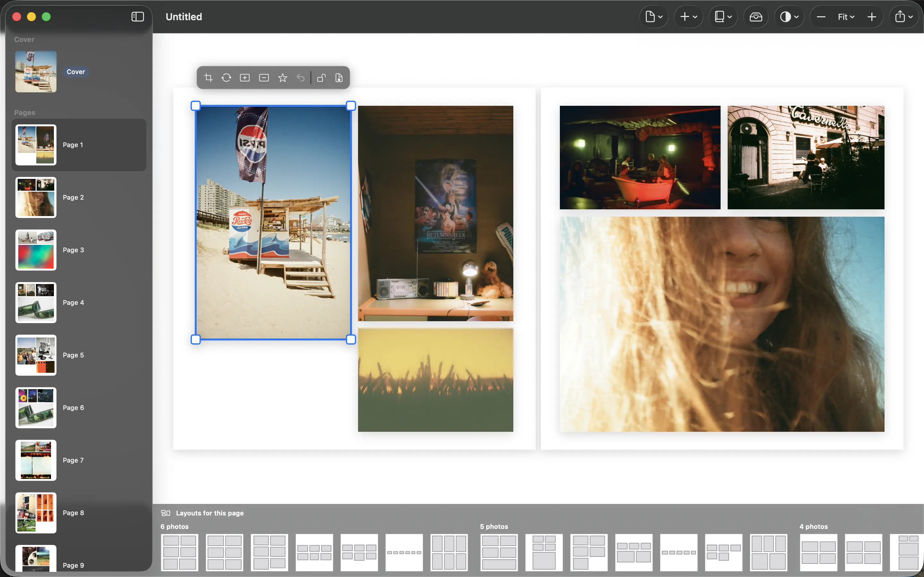Click the add photo frame plus icon
Screen dimensions: 924x577
(245, 78)
